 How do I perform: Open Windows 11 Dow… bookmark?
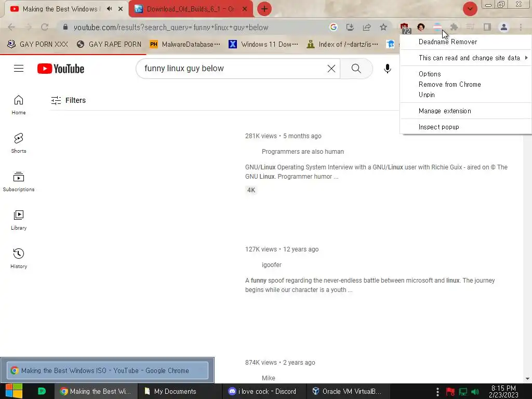click(x=263, y=44)
